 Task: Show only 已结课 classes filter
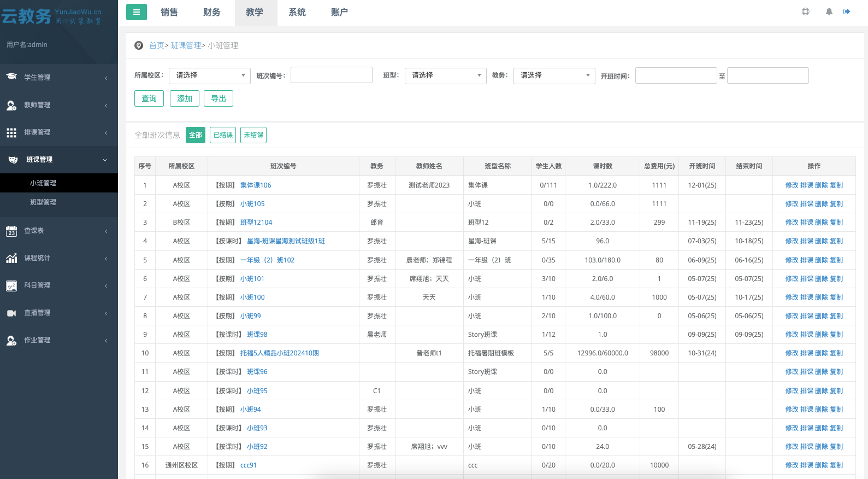(x=223, y=135)
